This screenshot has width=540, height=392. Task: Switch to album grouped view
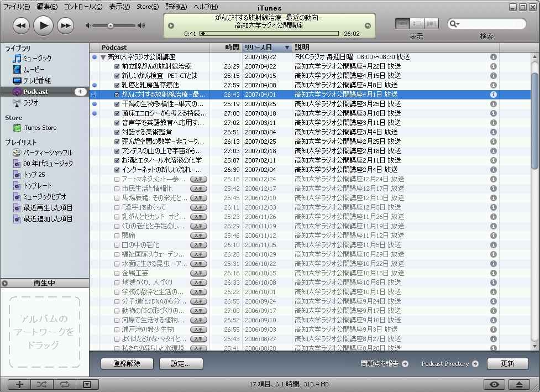click(417, 23)
